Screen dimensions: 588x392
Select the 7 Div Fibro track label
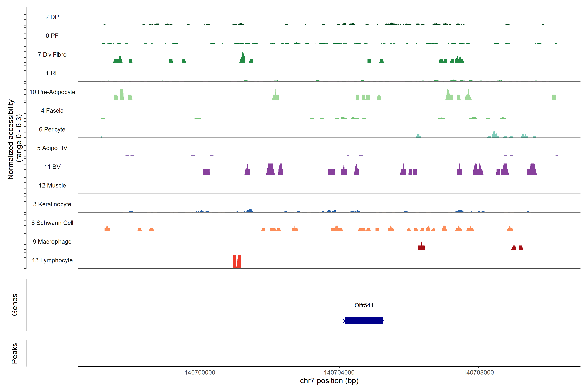(52, 55)
